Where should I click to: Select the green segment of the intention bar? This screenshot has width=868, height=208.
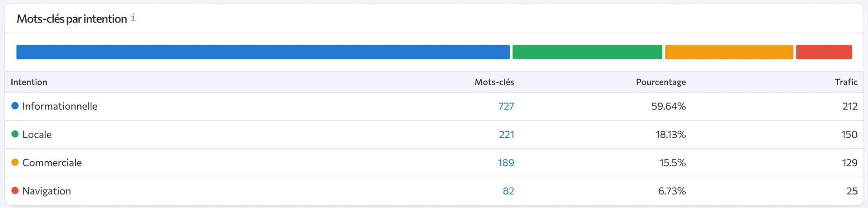click(587, 52)
